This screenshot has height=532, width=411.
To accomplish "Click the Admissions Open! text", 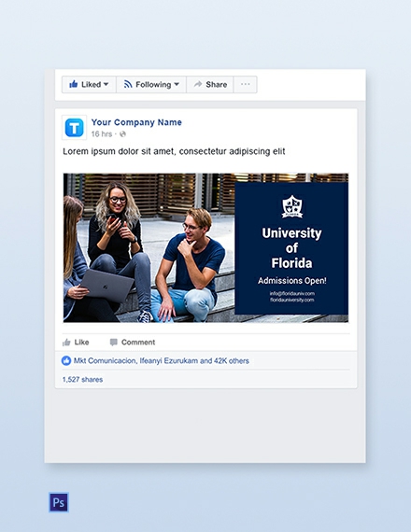I will [x=292, y=281].
